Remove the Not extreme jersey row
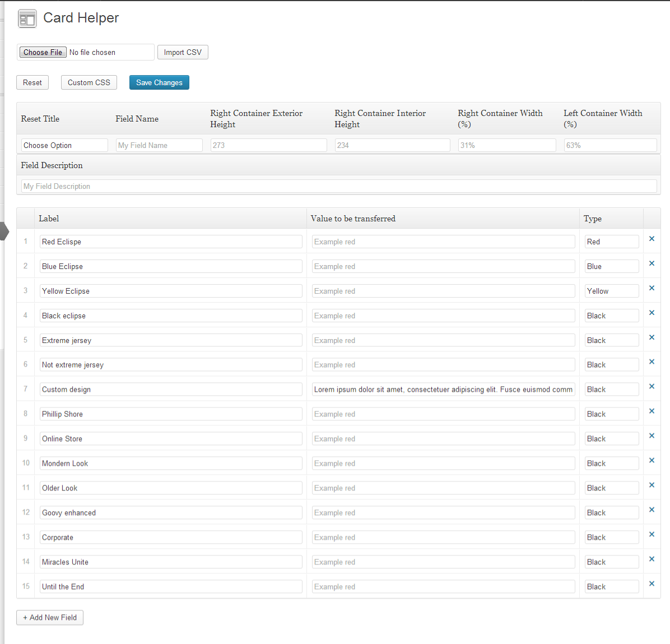The image size is (670, 644). (652, 362)
